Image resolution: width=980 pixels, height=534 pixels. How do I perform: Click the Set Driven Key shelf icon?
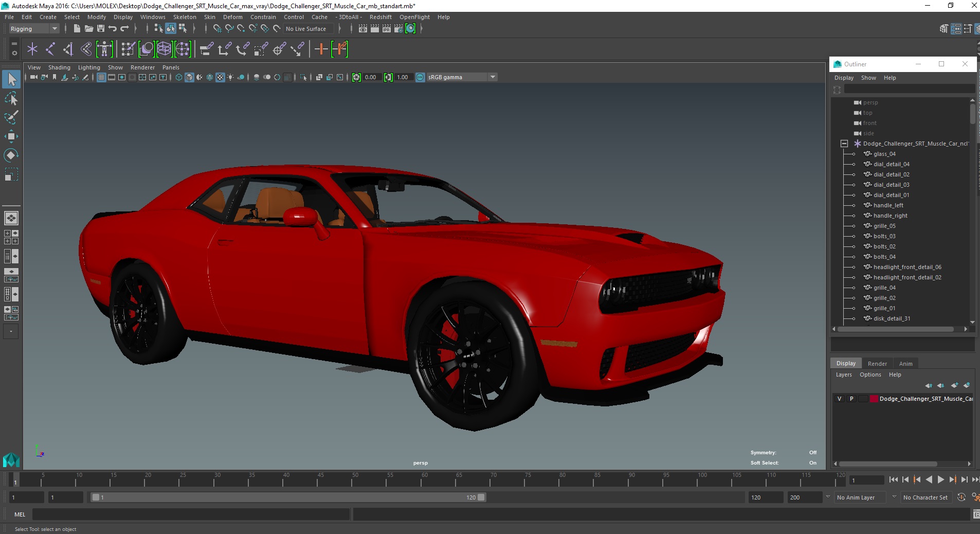point(340,49)
